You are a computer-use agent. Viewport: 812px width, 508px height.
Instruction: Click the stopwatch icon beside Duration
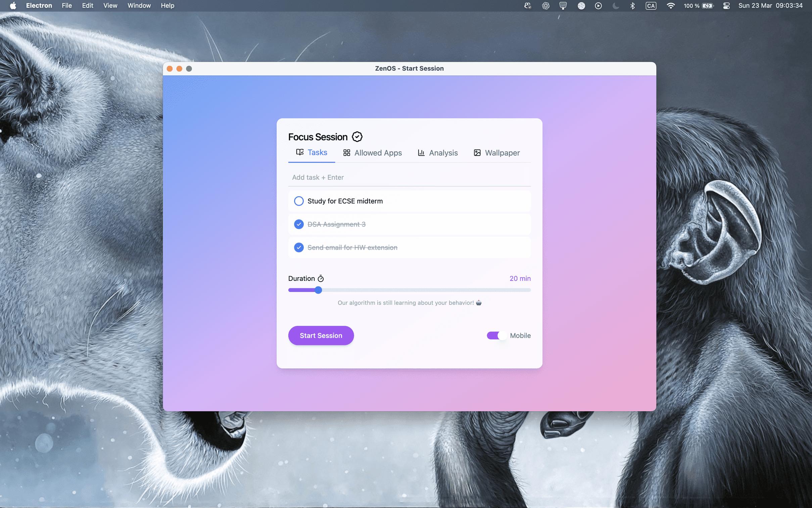point(321,279)
